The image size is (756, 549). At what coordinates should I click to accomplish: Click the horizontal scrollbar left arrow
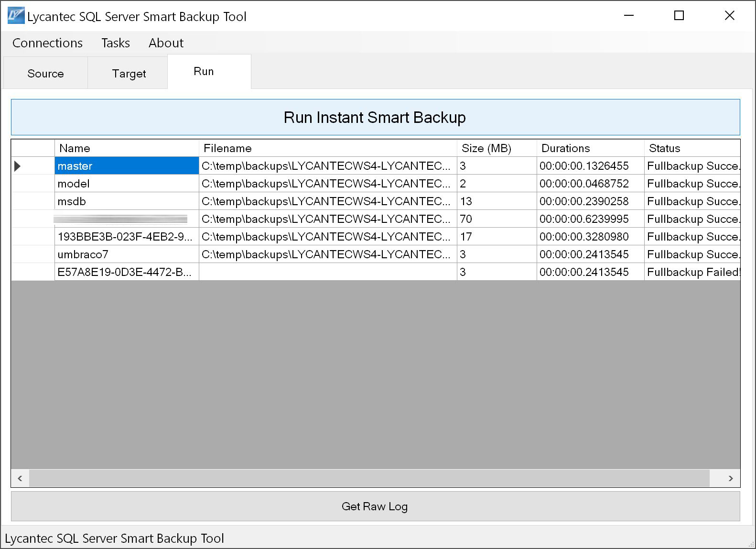click(20, 478)
